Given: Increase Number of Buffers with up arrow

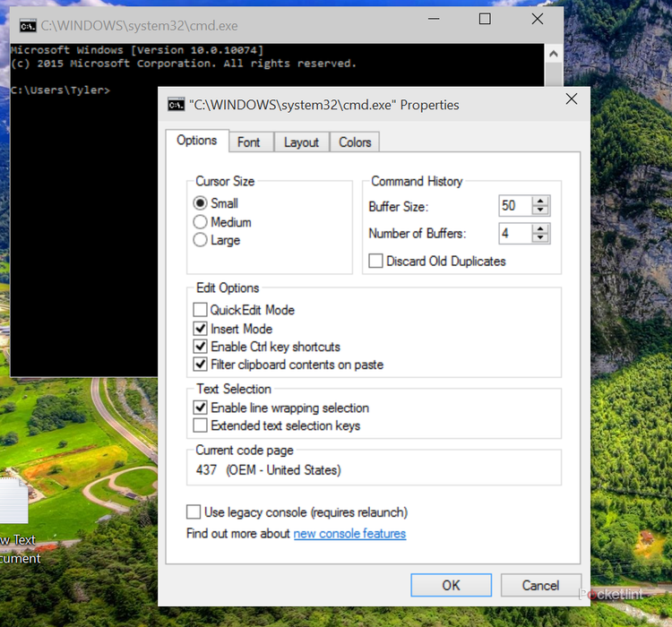Looking at the screenshot, I should (x=540, y=229).
